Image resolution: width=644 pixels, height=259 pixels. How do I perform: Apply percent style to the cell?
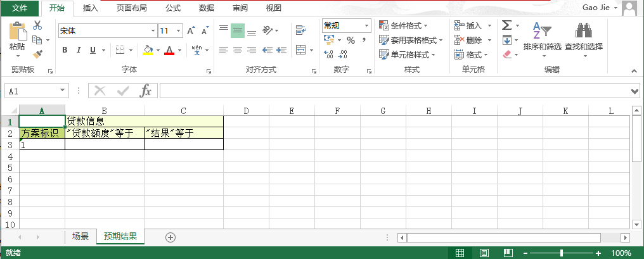(x=350, y=40)
